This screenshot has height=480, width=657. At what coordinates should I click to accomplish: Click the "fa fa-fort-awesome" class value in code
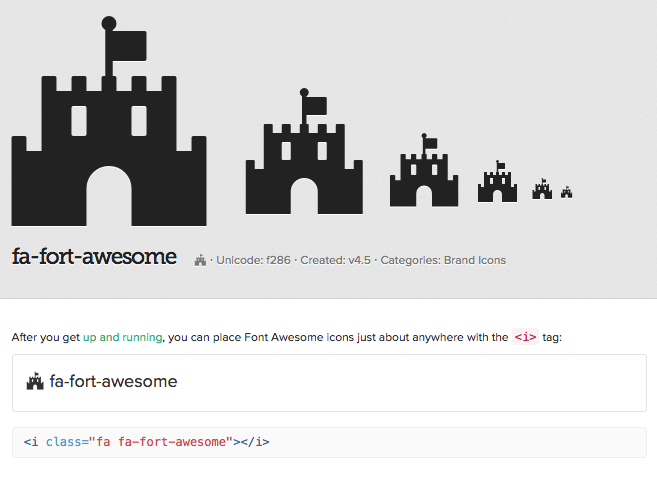pos(161,442)
